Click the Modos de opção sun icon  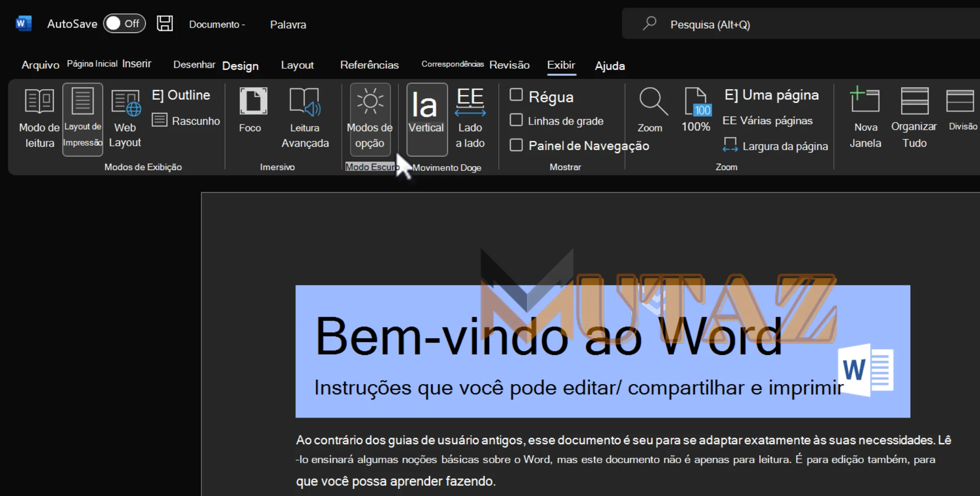point(370,119)
